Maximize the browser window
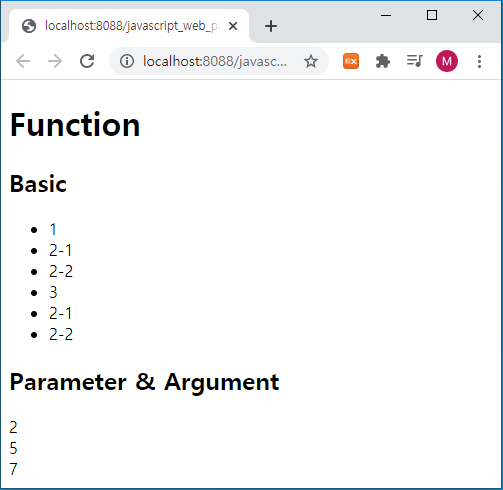Viewport: 503px width, 490px height. (x=432, y=15)
